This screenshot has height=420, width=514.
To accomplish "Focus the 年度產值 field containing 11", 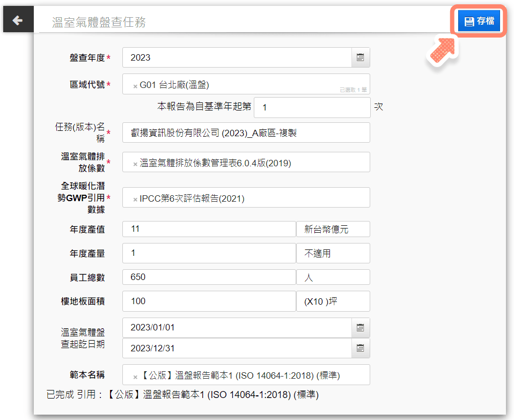I will [209, 229].
